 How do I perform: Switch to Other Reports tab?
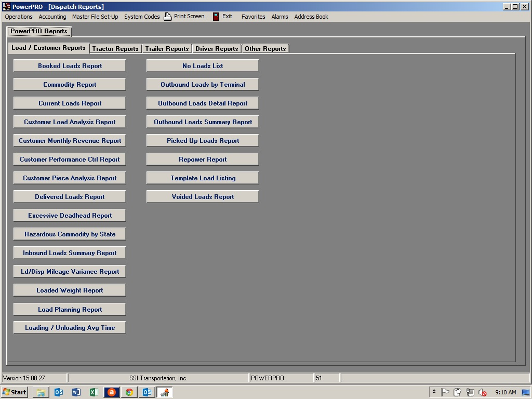click(x=265, y=48)
